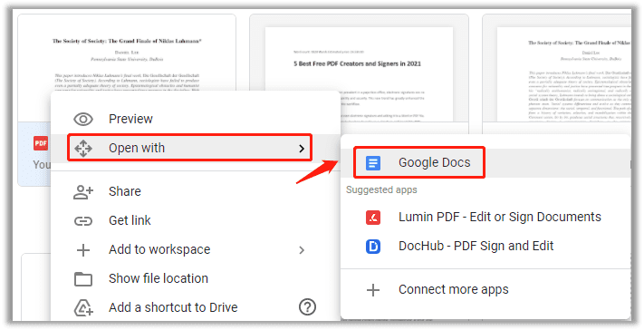Choose Connect more apps
The image size is (644, 330).
point(485,290)
